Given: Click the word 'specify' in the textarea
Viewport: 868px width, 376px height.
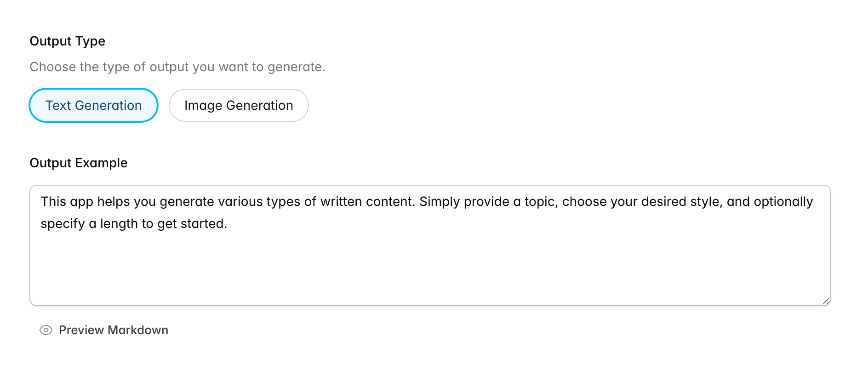Looking at the screenshot, I should click(x=63, y=224).
